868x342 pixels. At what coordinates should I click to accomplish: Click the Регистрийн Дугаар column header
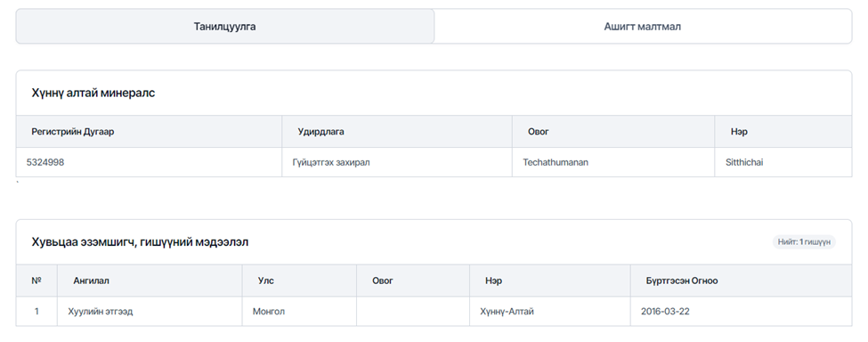tap(149, 132)
